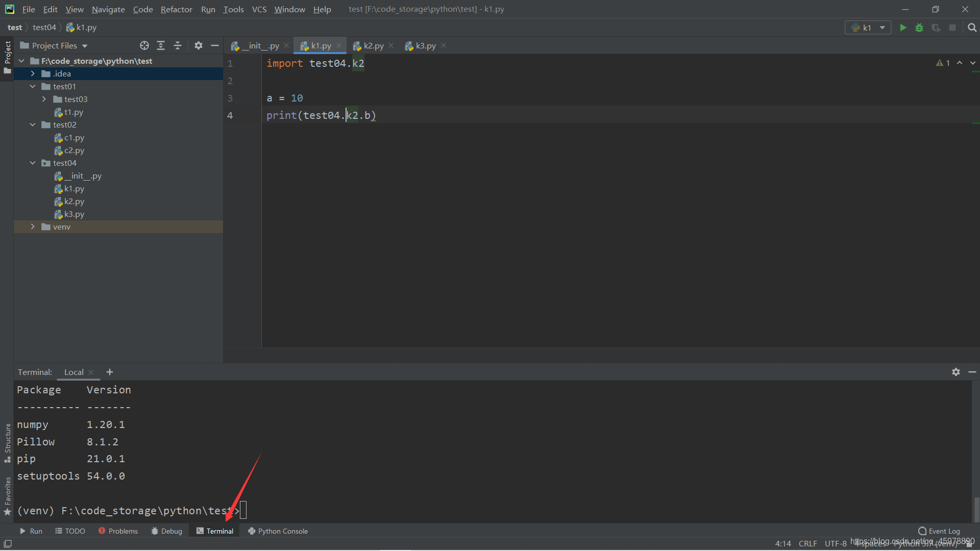Click the CRLF line separator indicator

pyautogui.click(x=807, y=544)
